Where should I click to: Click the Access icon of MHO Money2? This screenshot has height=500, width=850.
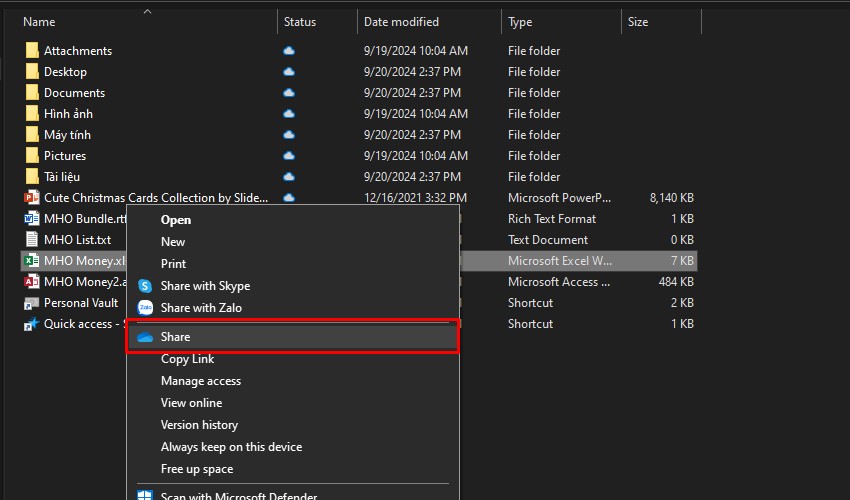click(x=31, y=281)
